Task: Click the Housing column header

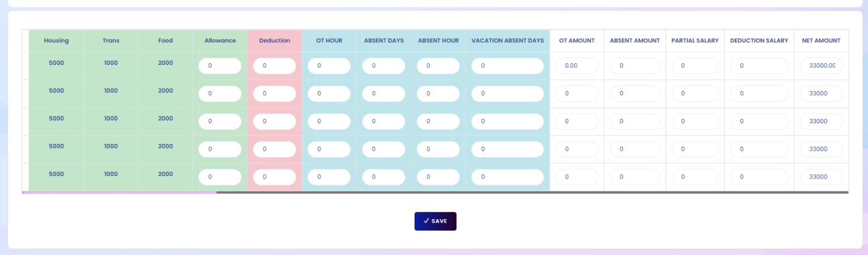Action: tap(56, 41)
